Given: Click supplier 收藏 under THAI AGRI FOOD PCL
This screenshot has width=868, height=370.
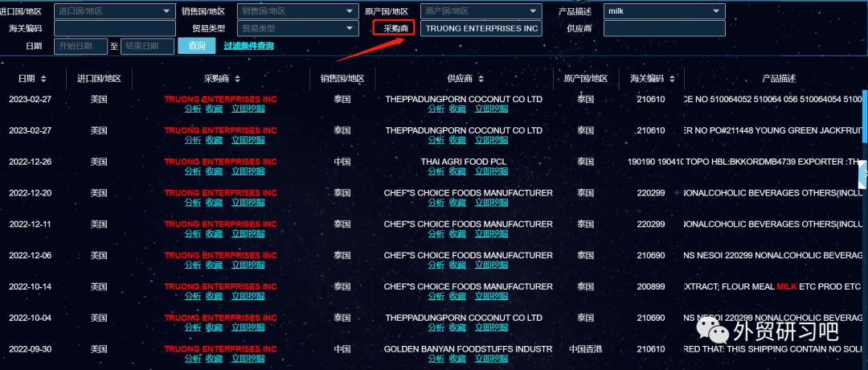Looking at the screenshot, I should tap(458, 171).
